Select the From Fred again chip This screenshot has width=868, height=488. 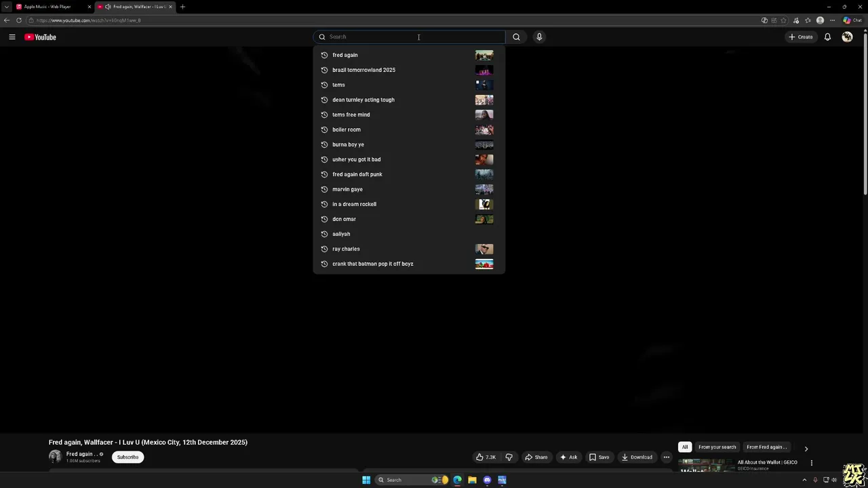click(766, 447)
